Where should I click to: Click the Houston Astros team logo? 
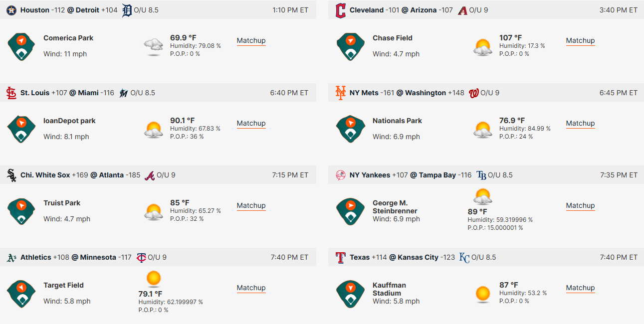coord(11,10)
